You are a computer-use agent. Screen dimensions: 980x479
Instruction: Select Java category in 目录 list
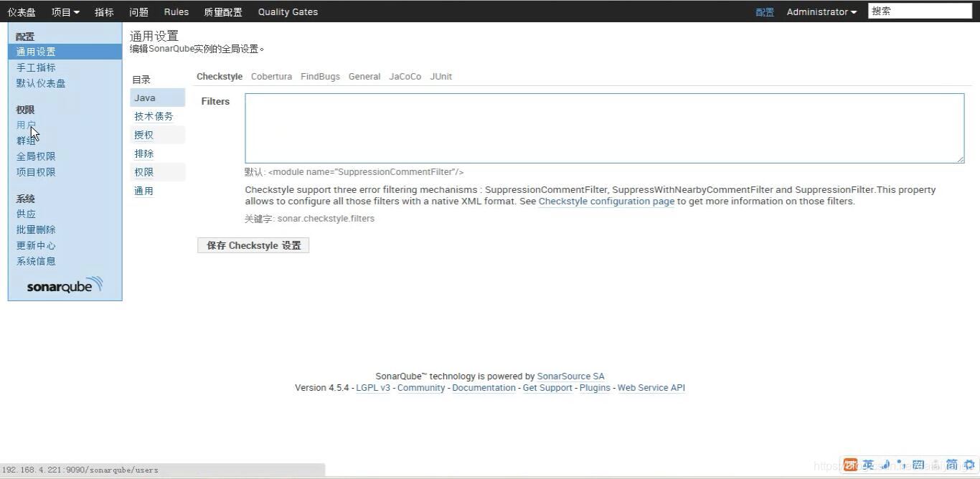click(x=157, y=98)
